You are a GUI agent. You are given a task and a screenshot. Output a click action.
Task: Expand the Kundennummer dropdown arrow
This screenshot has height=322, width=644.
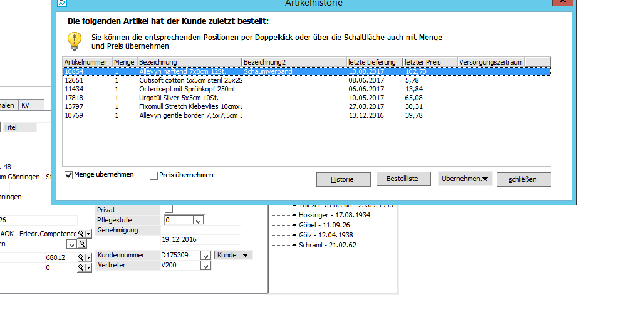coord(206,256)
